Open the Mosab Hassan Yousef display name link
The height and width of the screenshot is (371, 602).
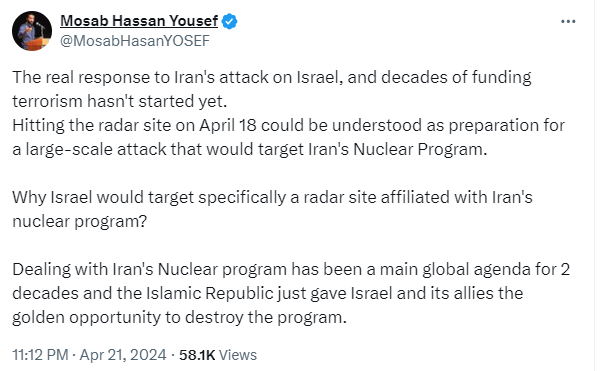point(139,21)
